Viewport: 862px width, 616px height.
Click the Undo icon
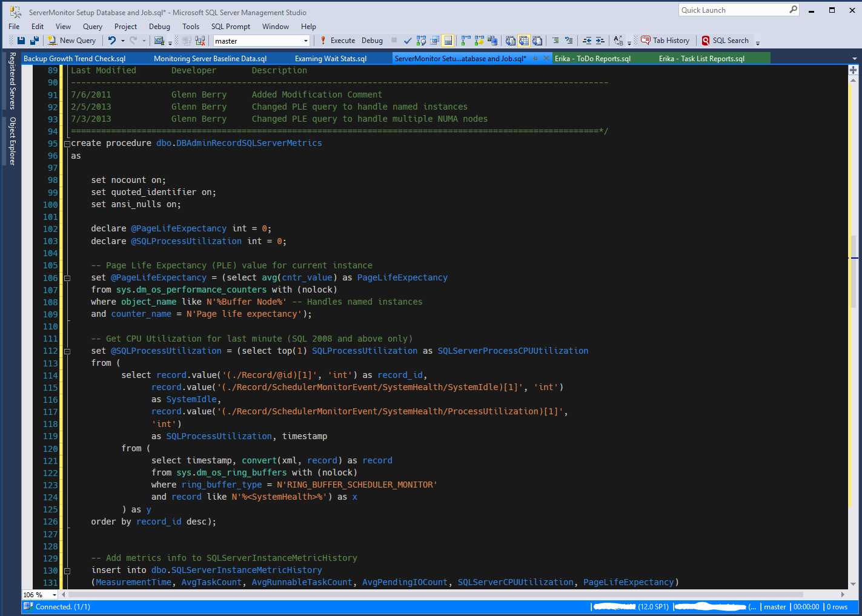[113, 40]
